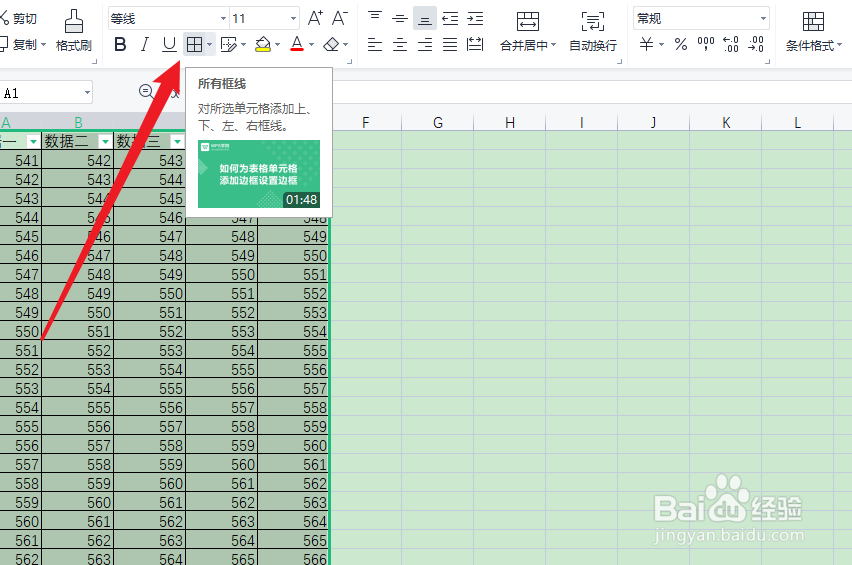Viewport: 852px width, 565px height.
Task: Click the Cut (剪切) button
Action: click(x=18, y=18)
